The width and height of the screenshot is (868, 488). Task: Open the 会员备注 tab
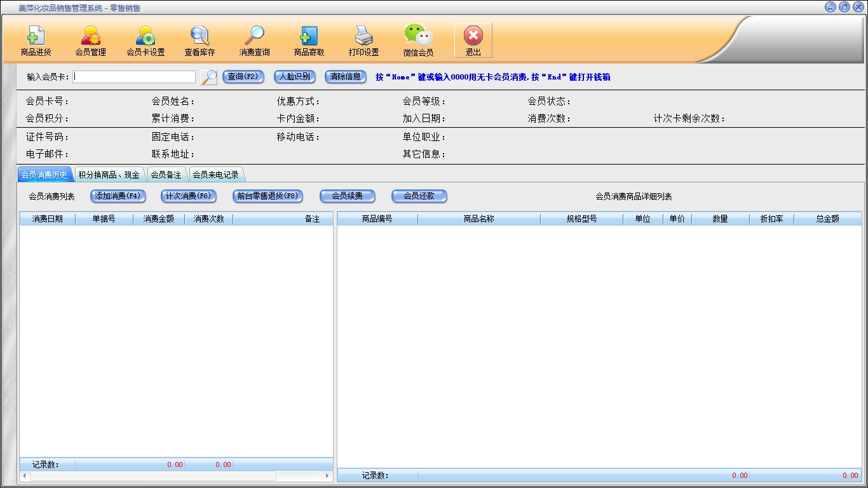click(x=166, y=175)
